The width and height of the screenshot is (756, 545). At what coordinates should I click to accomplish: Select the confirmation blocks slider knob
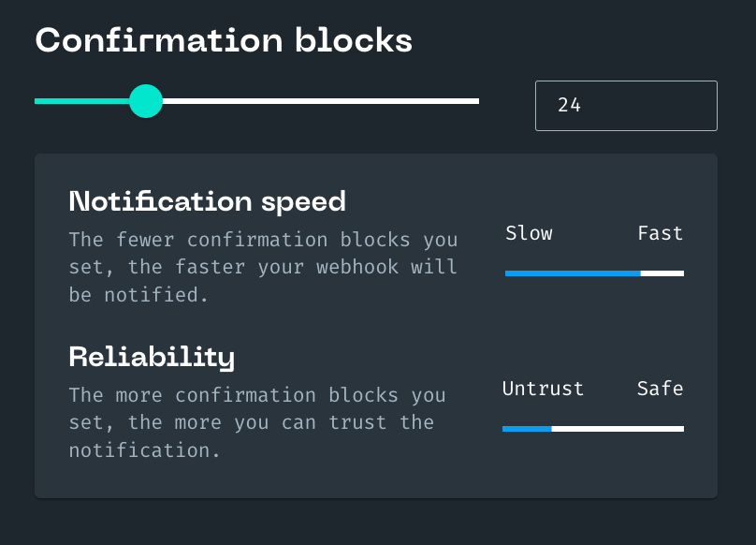click(x=146, y=101)
